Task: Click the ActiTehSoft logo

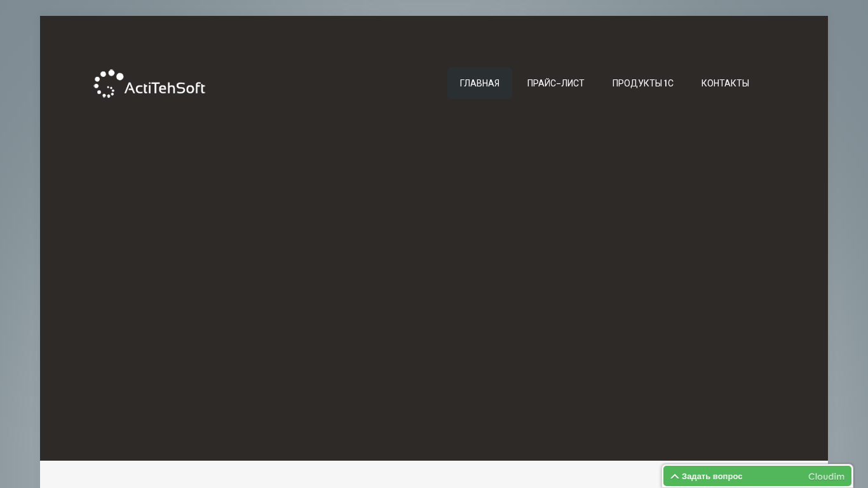Action: point(149,84)
